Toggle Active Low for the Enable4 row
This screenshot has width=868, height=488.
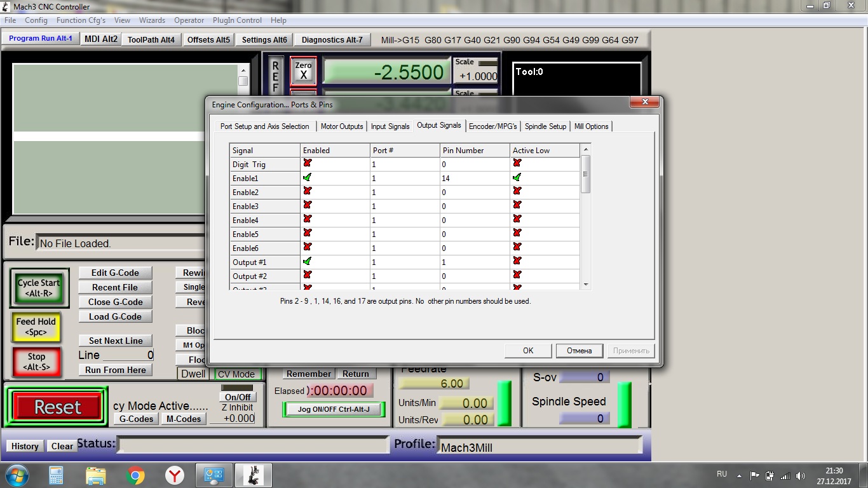pos(517,220)
